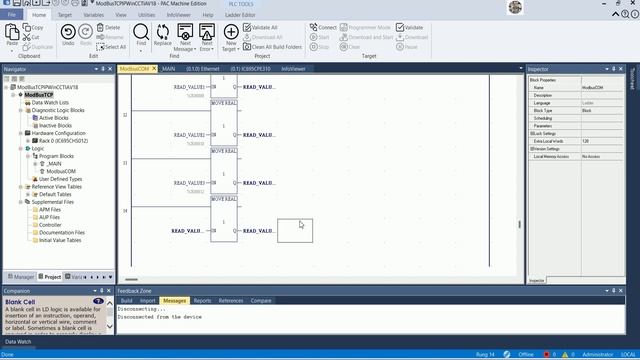Click the Data Watch tab at bottom
This screenshot has height=360, width=640.
point(18,342)
